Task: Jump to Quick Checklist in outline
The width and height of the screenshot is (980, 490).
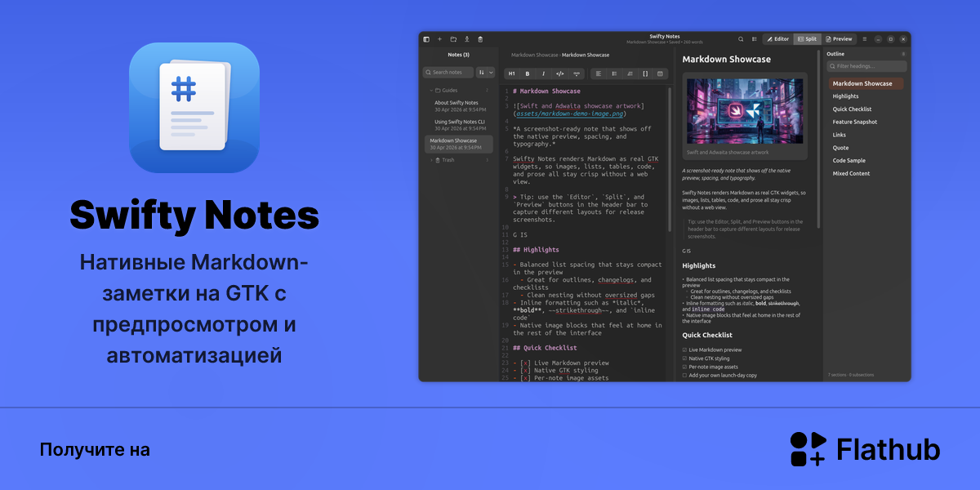Action: (852, 109)
